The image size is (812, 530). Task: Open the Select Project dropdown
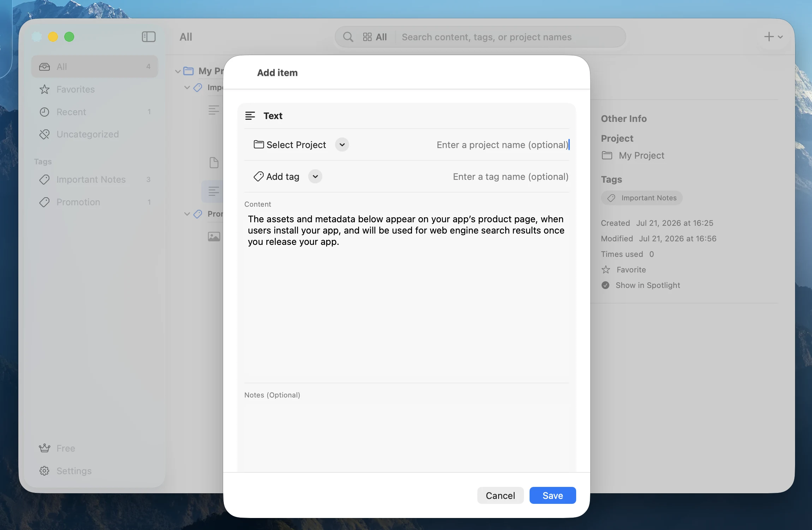coord(342,145)
